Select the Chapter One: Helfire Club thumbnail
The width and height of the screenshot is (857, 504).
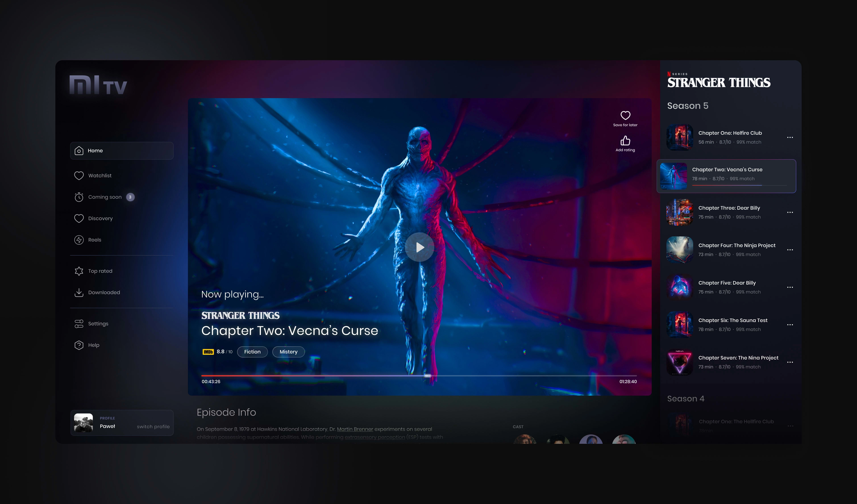pos(680,137)
